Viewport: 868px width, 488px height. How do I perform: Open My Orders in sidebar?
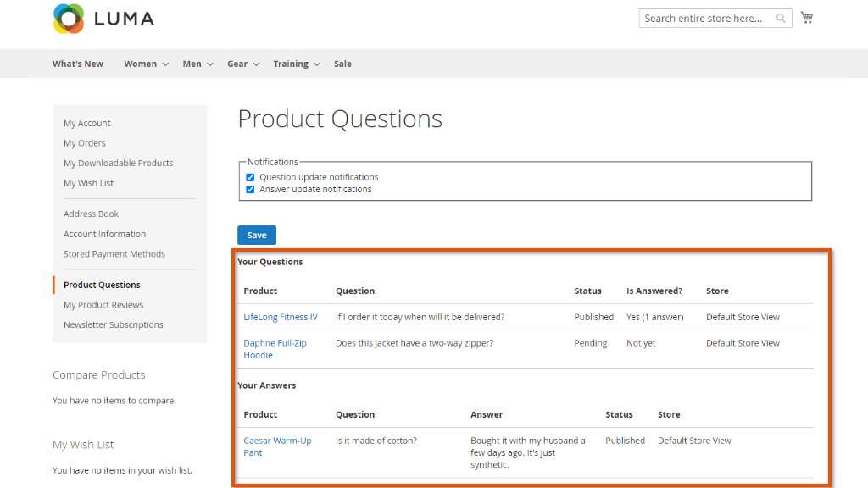point(84,142)
